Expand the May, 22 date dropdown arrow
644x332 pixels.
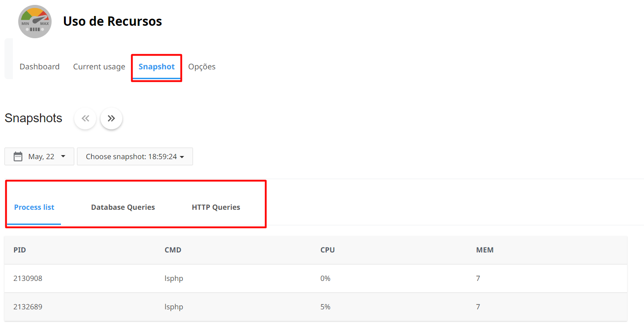pyautogui.click(x=63, y=156)
